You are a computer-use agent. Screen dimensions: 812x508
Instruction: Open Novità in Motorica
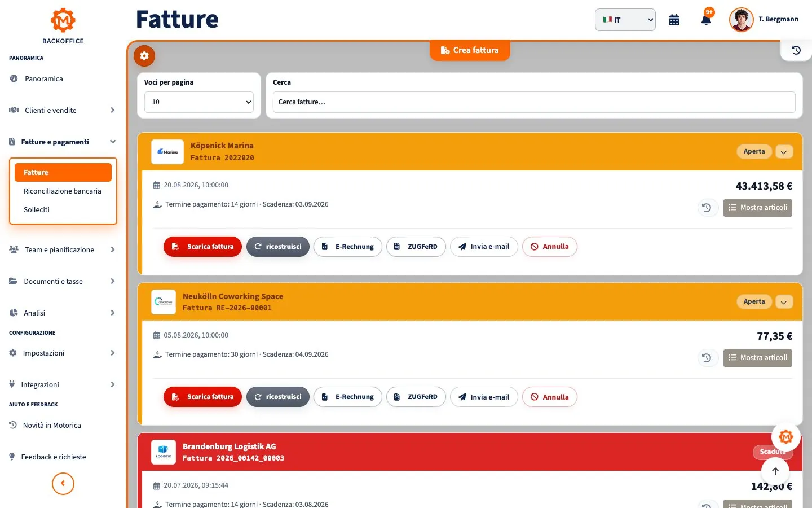point(63,426)
